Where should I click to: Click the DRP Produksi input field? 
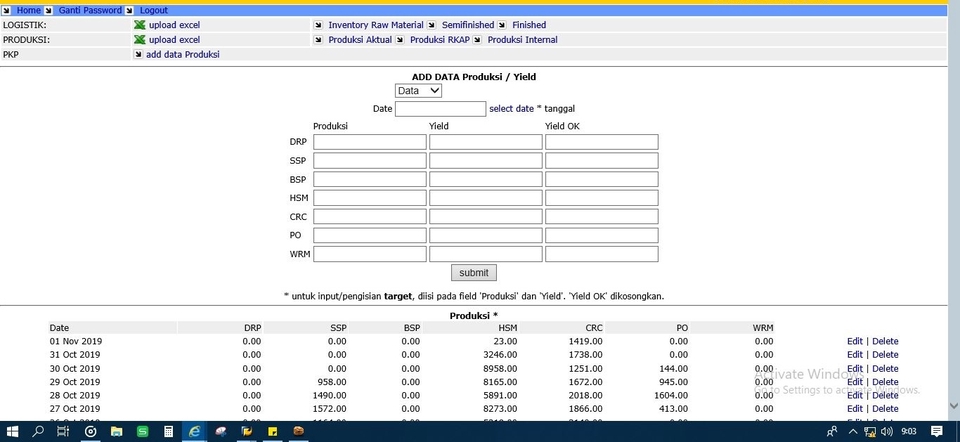click(370, 142)
